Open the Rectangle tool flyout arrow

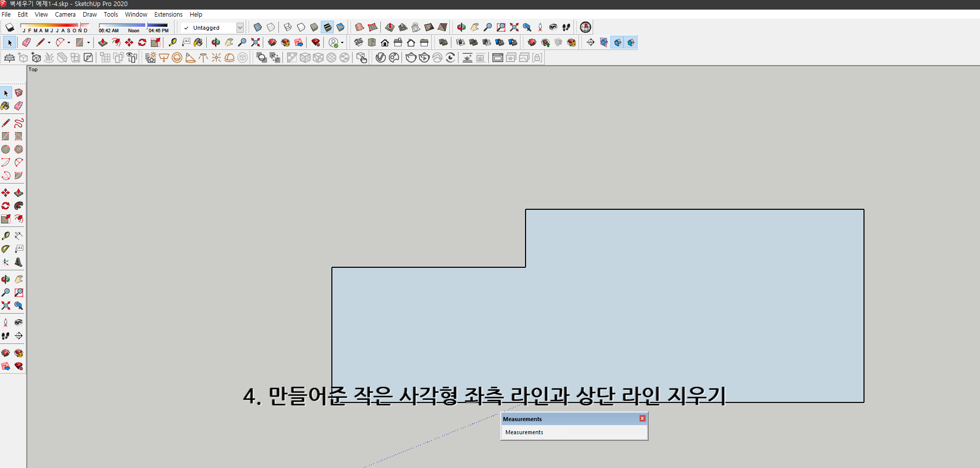[88, 42]
